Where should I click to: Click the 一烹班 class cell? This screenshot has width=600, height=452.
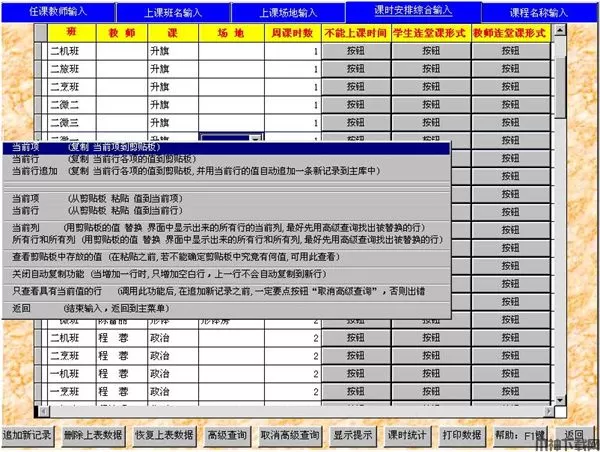click(x=72, y=392)
